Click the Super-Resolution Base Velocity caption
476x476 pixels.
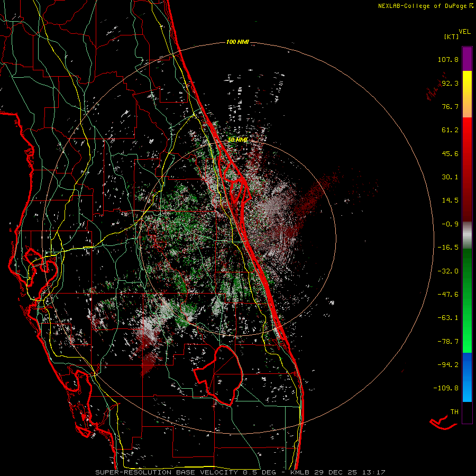(x=240, y=472)
